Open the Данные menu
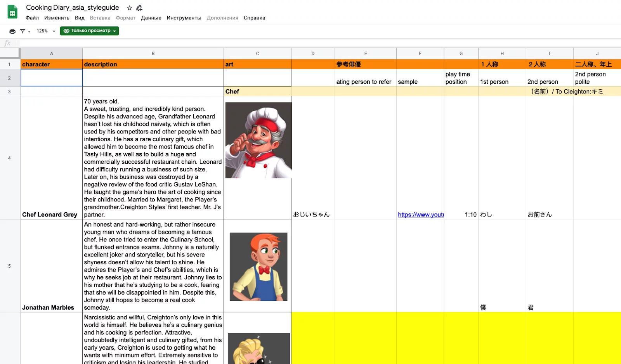 point(151,18)
